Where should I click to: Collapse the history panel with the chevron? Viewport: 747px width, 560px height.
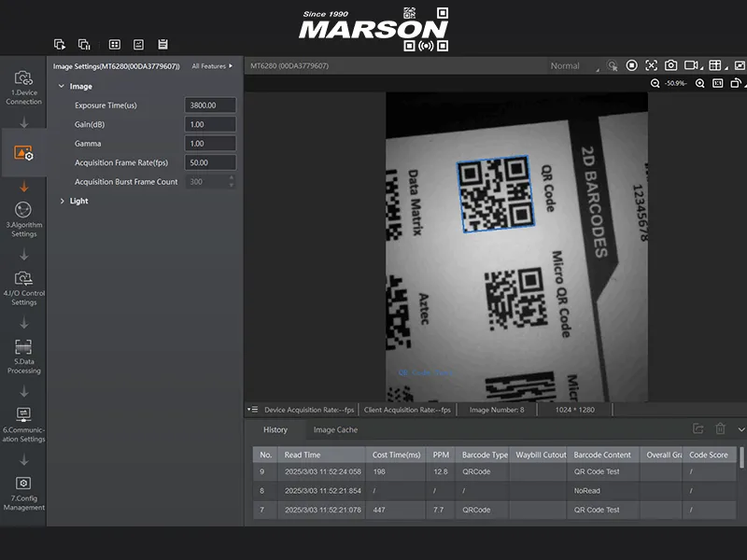pos(741,429)
